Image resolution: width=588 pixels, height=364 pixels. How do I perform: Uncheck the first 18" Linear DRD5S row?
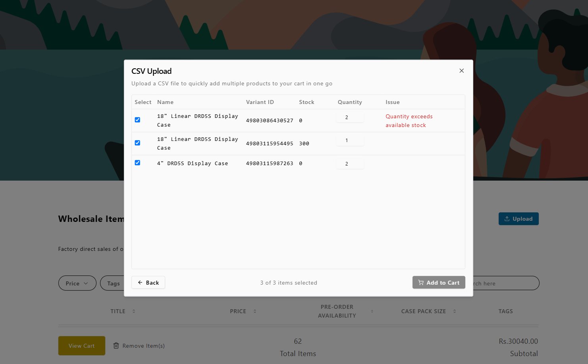[137, 120]
